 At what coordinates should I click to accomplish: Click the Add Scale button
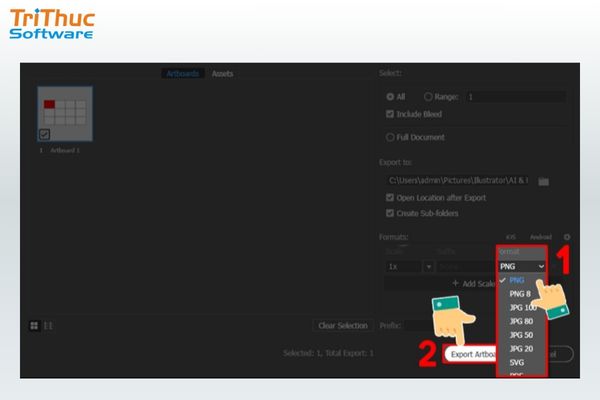[x=440, y=284]
